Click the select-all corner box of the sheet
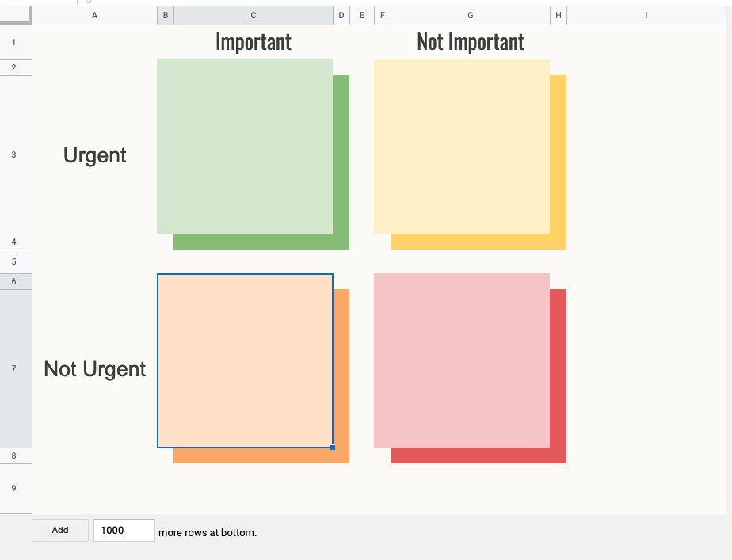The height and width of the screenshot is (560, 732). [x=16, y=15]
